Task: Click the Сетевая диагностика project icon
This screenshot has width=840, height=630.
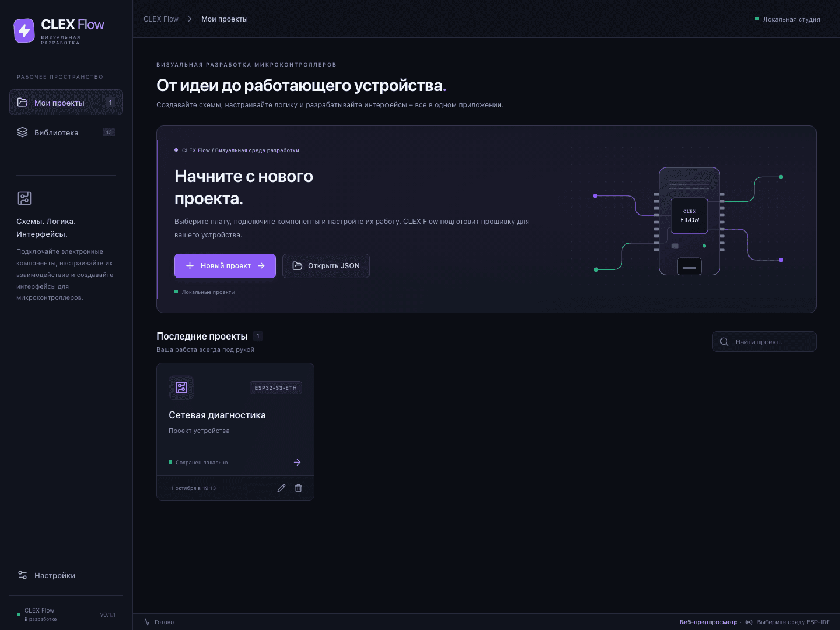Action: (181, 387)
